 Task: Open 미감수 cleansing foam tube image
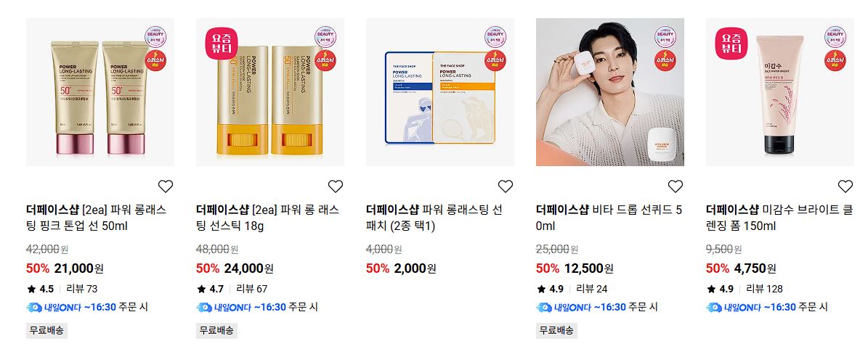pos(780,92)
